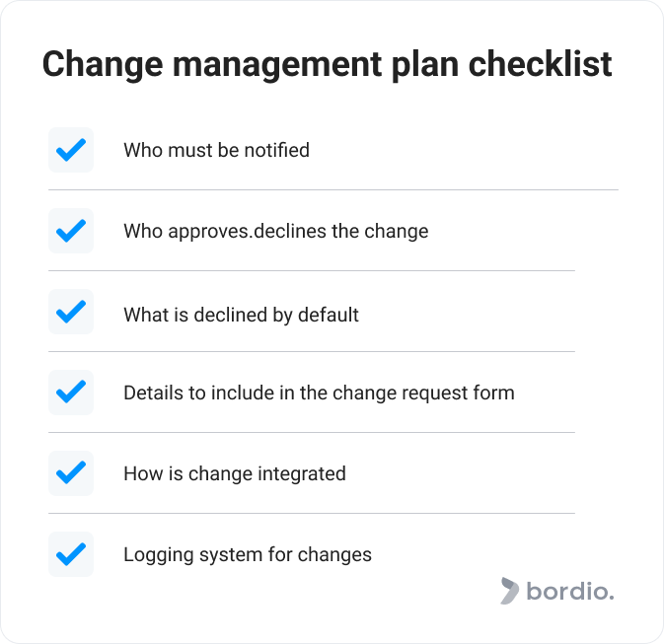Click the divider below 'Who must be notified'

(333, 190)
